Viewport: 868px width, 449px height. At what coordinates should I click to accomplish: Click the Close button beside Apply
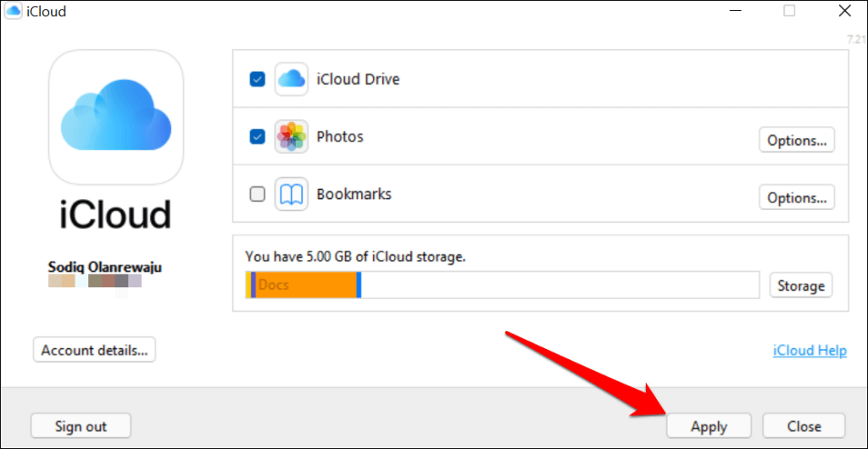(804, 426)
